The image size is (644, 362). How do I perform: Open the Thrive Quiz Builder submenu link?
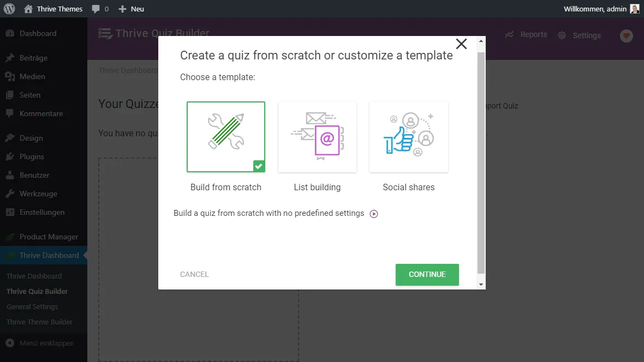click(x=37, y=292)
